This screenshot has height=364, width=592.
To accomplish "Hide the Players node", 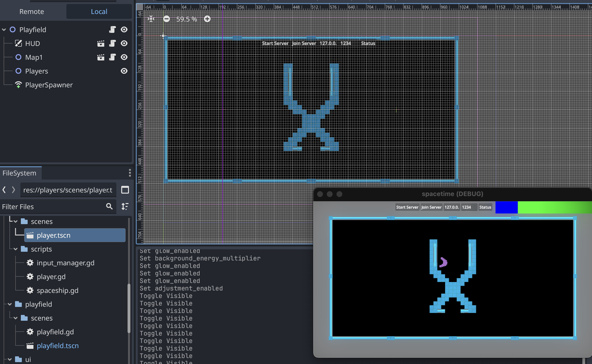I will 124,71.
